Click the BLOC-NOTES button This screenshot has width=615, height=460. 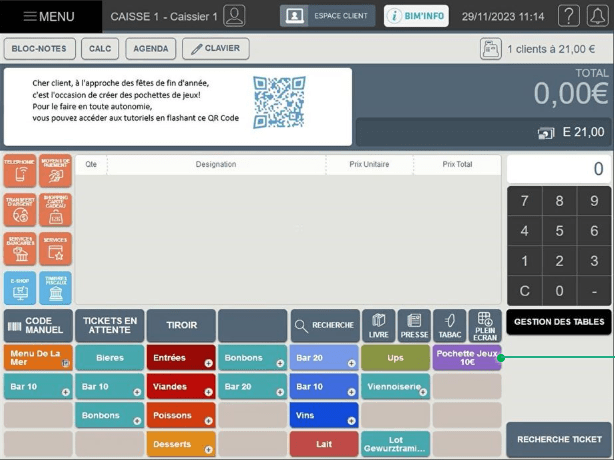click(x=40, y=49)
